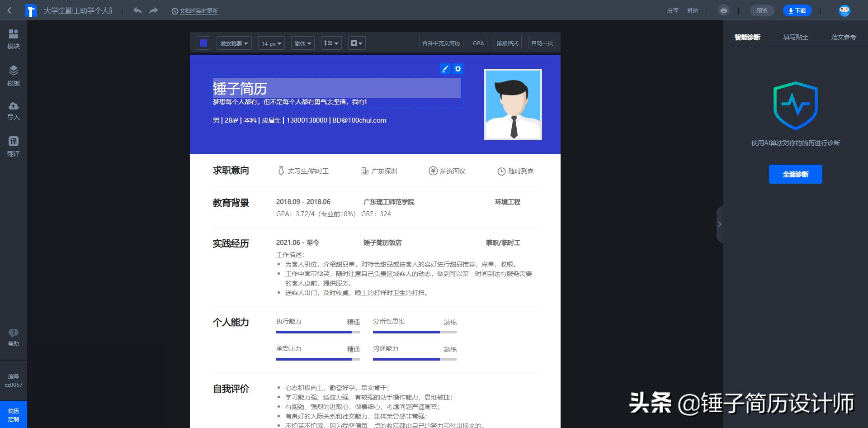Open the gear settings icon on the header
868x428 pixels.
click(x=458, y=69)
